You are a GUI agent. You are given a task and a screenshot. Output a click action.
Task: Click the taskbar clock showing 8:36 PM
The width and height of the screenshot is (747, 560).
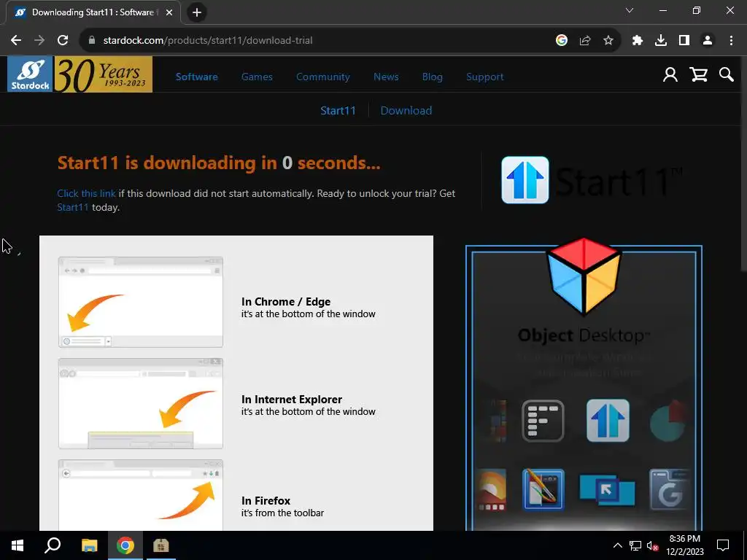(x=684, y=545)
